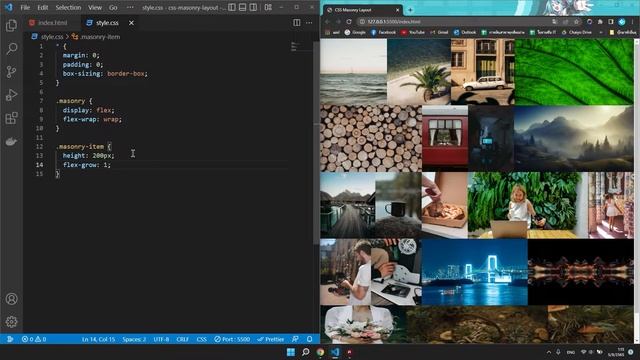Open the Edit menu
This screenshot has height=360, width=640.
click(x=42, y=7)
